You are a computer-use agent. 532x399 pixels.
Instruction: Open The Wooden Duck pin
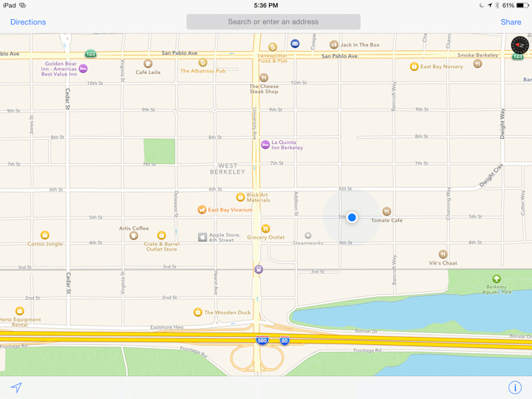pos(197,312)
